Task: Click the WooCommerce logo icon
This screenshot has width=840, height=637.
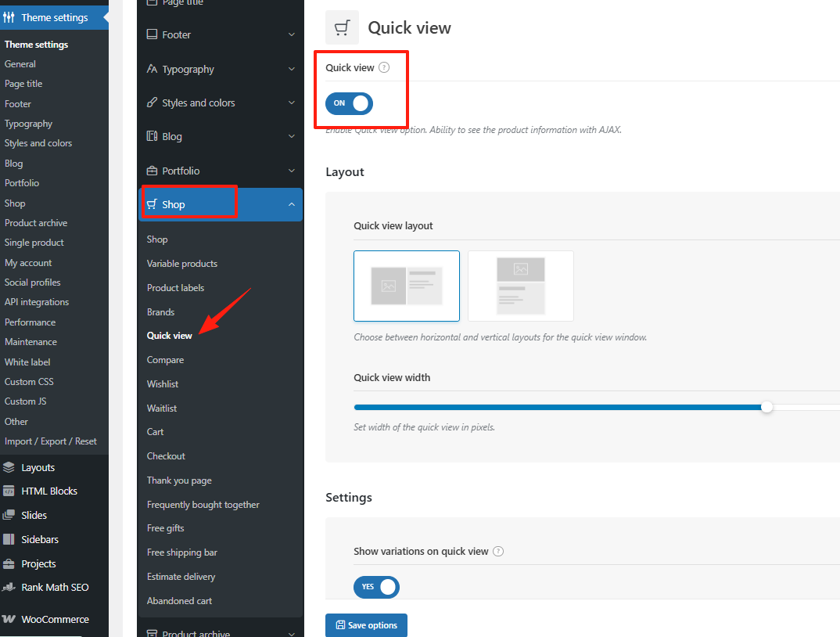Action: (9, 619)
